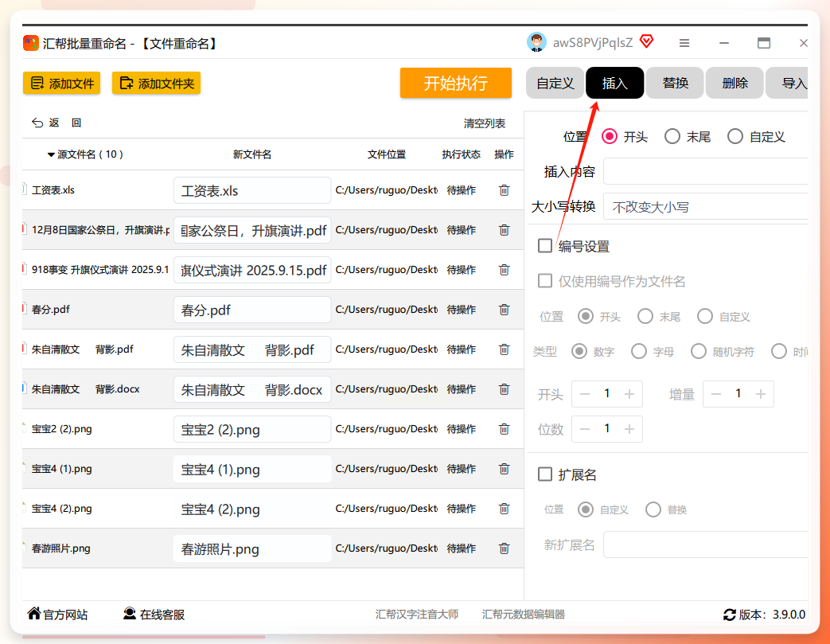Image resolution: width=830 pixels, height=644 pixels.
Task: Open the 大小写转换 dropdown
Action: coord(706,206)
